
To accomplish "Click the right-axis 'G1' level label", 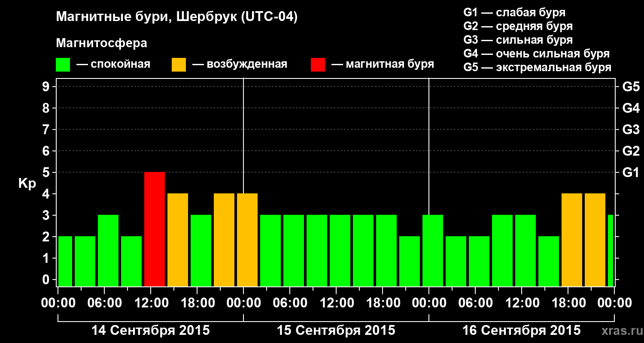I will [631, 172].
